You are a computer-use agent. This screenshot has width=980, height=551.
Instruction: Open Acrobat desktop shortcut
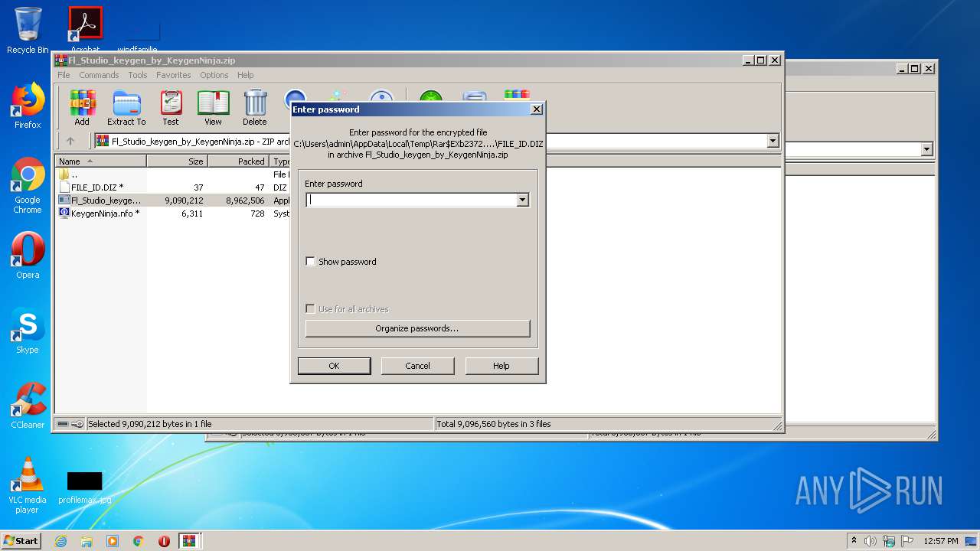(x=85, y=29)
